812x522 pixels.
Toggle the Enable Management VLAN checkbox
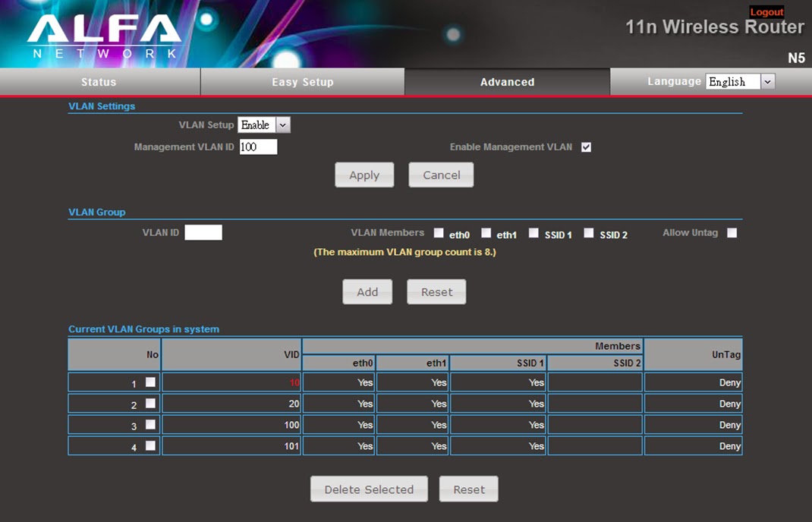coord(586,147)
